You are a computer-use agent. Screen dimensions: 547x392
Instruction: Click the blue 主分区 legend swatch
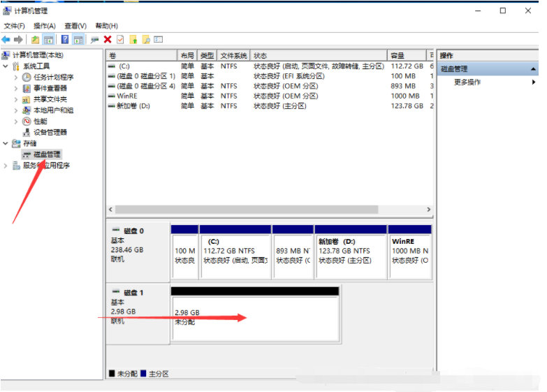(x=143, y=374)
